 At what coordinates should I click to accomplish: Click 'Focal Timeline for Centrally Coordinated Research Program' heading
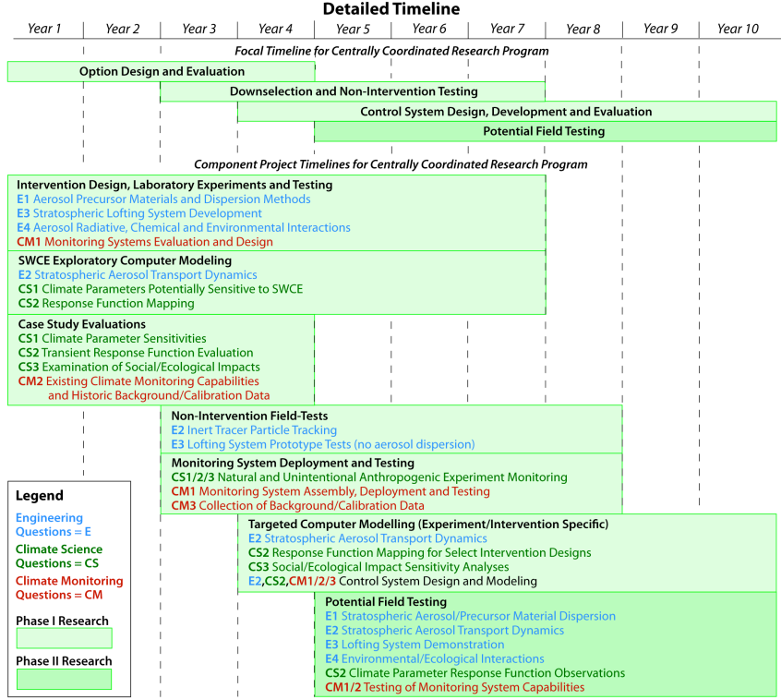pyautogui.click(x=391, y=52)
